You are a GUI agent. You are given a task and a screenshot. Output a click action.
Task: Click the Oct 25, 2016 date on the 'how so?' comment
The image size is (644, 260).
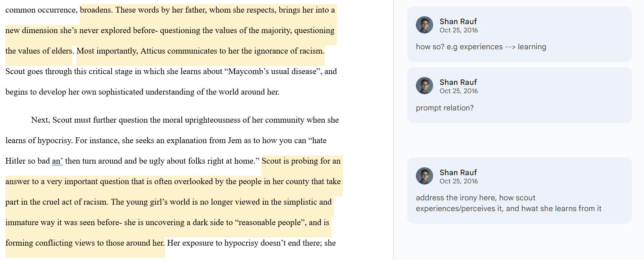coord(458,30)
